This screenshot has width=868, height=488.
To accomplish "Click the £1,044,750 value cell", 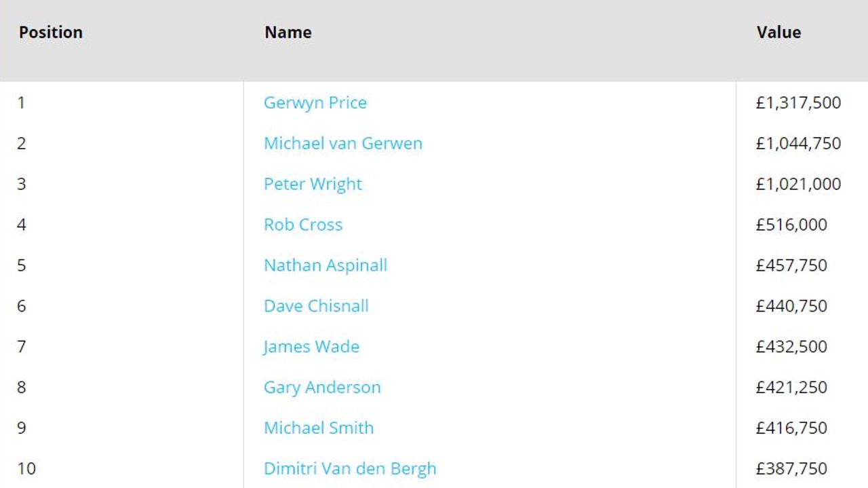I will [x=798, y=143].
